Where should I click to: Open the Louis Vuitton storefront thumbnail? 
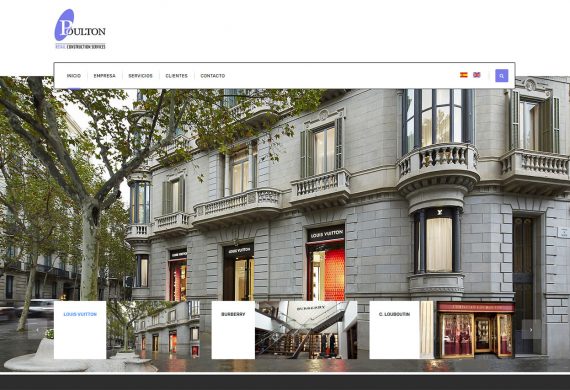153,330
